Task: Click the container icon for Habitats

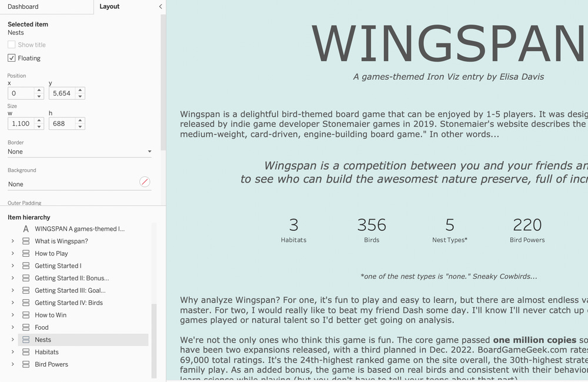Action: pyautogui.click(x=26, y=352)
